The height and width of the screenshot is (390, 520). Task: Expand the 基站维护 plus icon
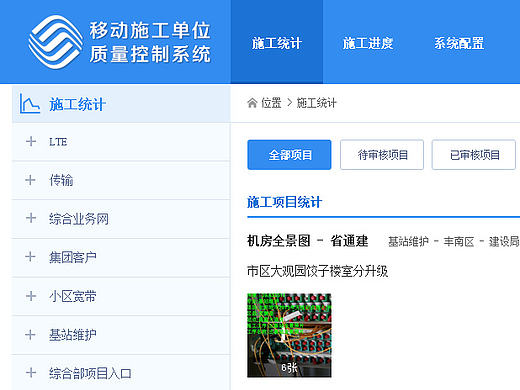(x=30, y=335)
